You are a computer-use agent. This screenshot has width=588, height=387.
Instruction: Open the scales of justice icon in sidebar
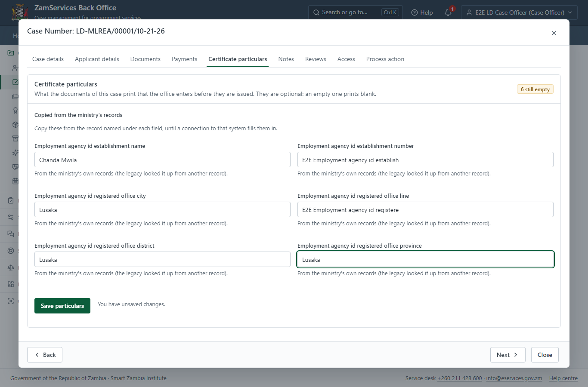(x=11, y=267)
